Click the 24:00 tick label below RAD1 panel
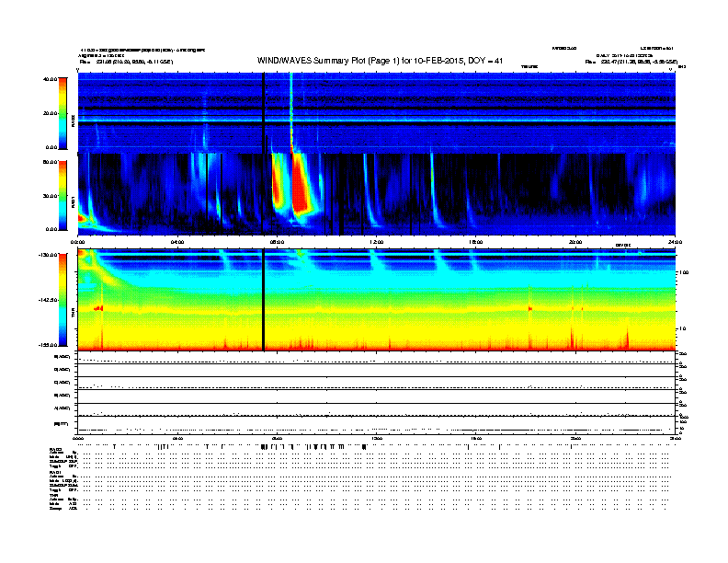 click(x=675, y=242)
